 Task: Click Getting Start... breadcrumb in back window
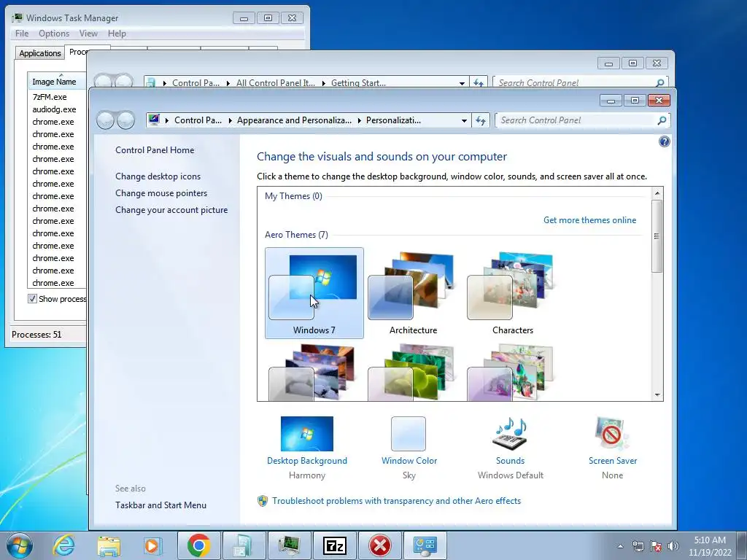click(358, 83)
